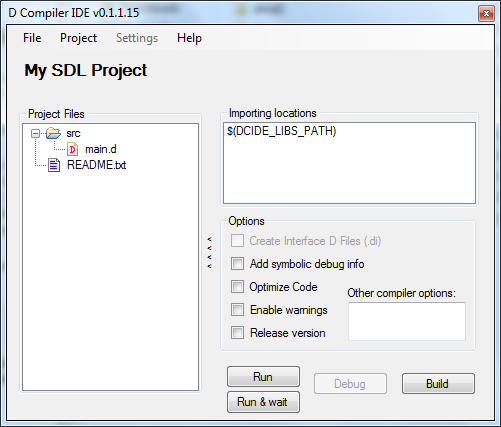Click the Build button
501x427 pixels.
click(x=438, y=384)
